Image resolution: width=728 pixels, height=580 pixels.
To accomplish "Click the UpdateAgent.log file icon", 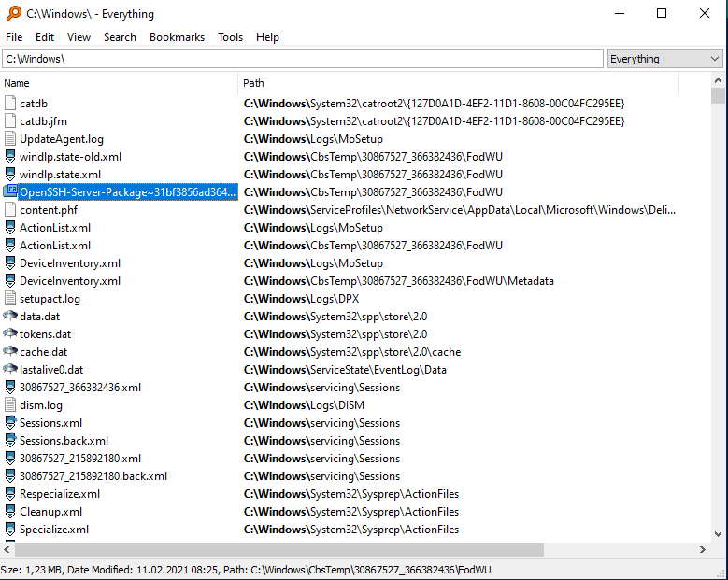I will click(9, 139).
